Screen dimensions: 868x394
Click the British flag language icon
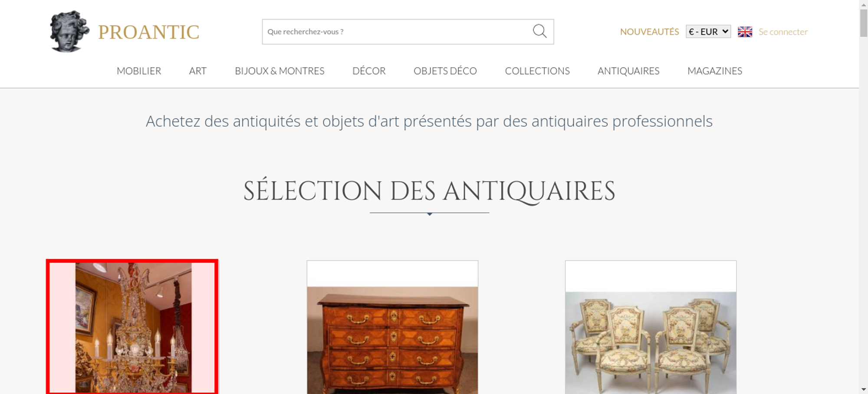(745, 32)
